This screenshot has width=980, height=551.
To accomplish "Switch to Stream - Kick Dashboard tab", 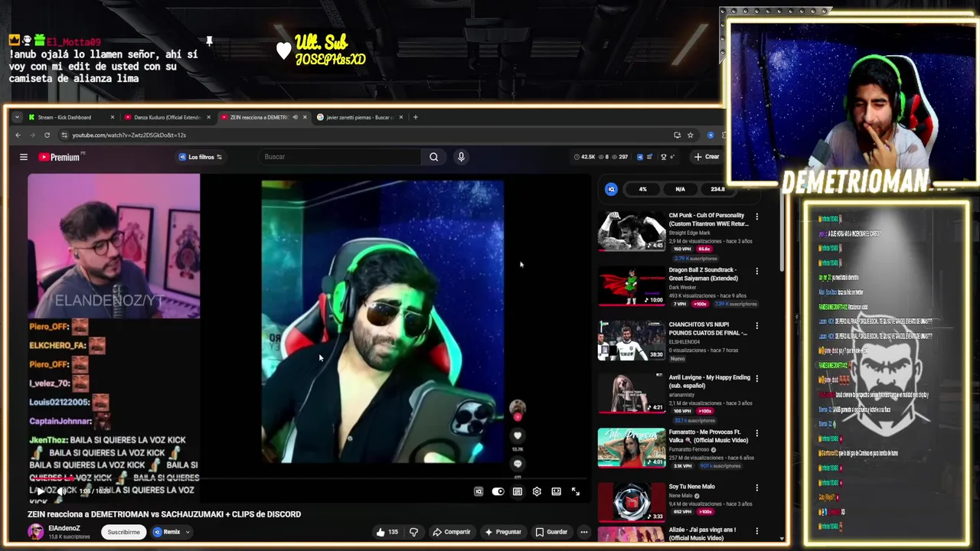I will pos(72,117).
